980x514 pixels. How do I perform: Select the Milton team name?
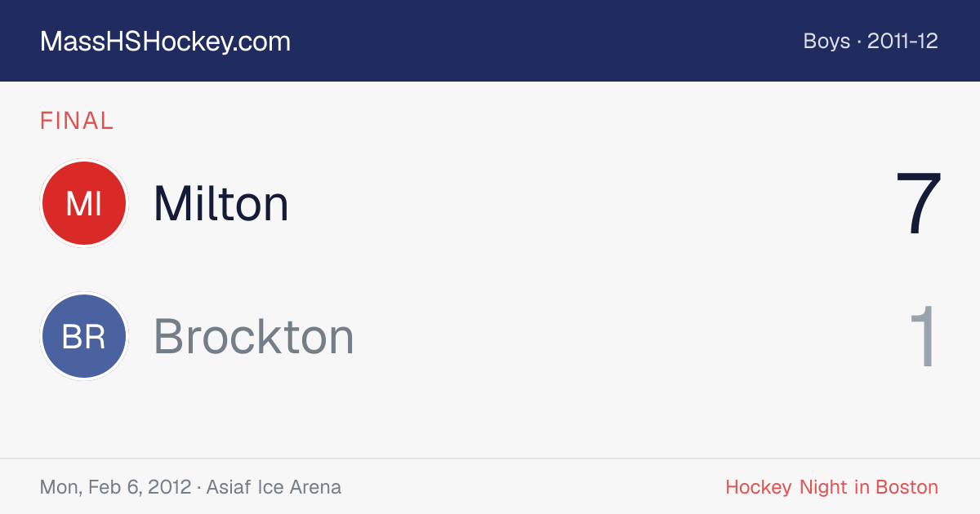(x=221, y=203)
